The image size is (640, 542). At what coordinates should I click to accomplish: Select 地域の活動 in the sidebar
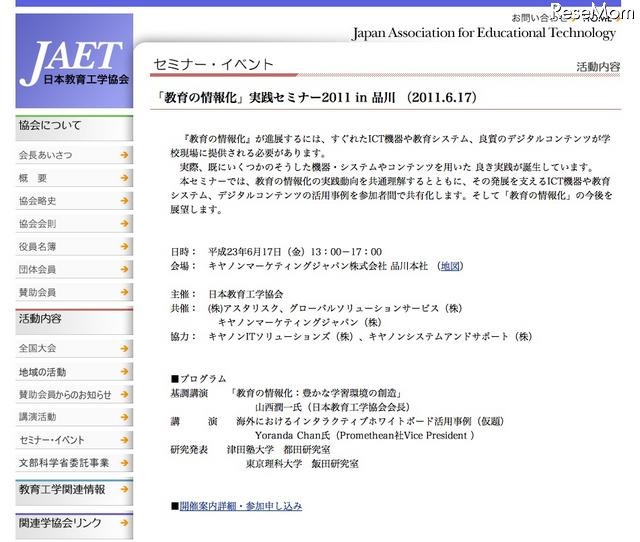click(x=42, y=372)
